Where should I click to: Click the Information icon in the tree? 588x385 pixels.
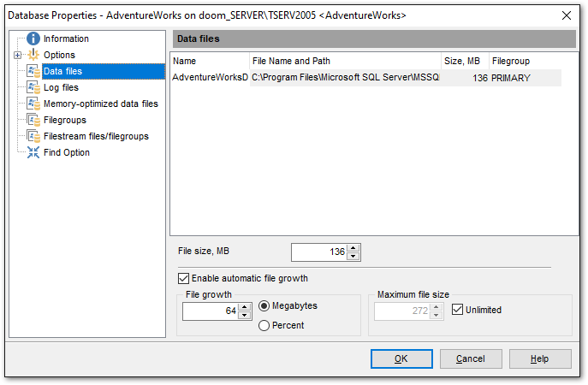(x=33, y=38)
